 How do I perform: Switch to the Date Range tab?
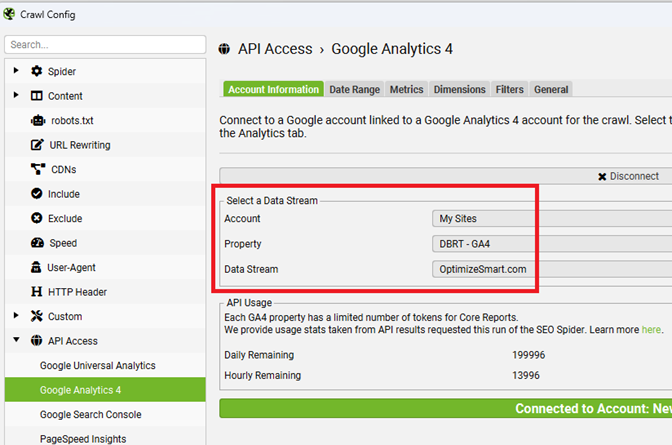354,89
